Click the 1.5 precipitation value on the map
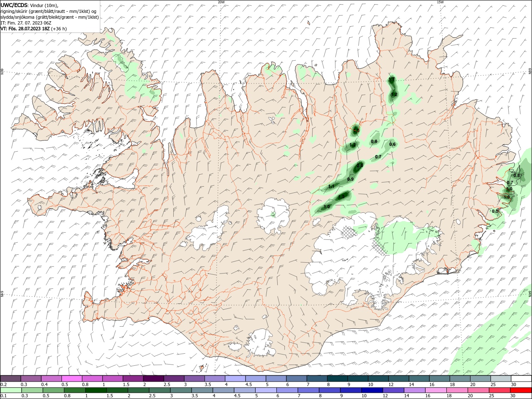The height and width of the screenshot is (399, 532). (341, 196)
